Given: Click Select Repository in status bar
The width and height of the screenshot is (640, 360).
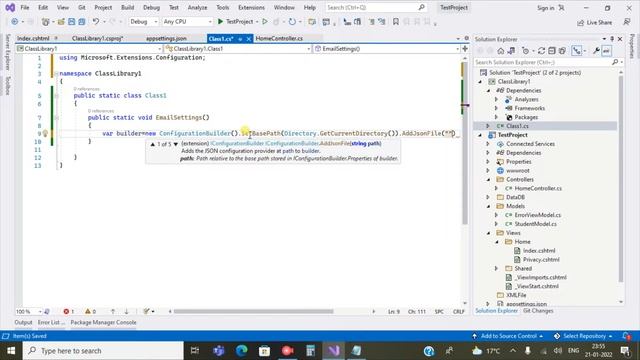Looking at the screenshot, I should click(584, 336).
